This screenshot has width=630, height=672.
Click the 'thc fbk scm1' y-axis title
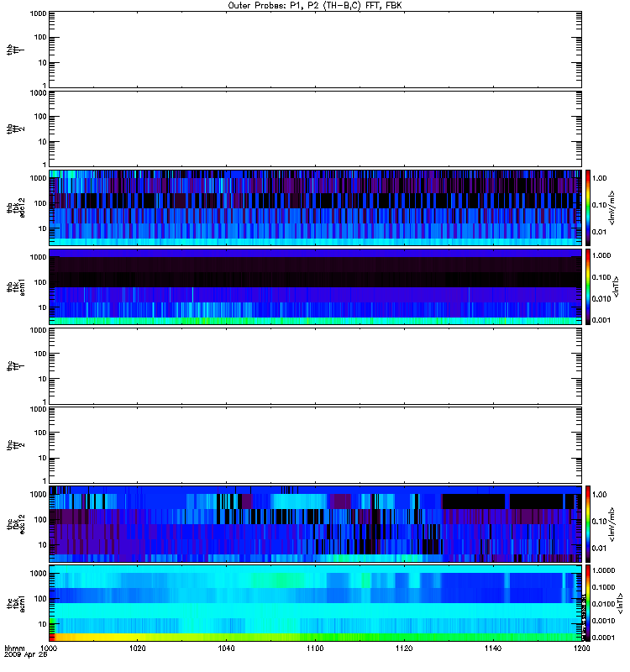click(15, 603)
